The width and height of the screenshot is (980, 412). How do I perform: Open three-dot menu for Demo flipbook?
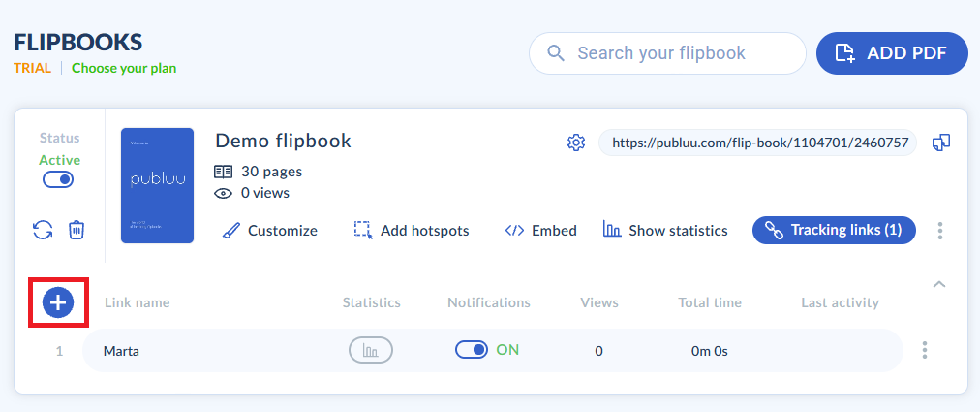pos(940,231)
